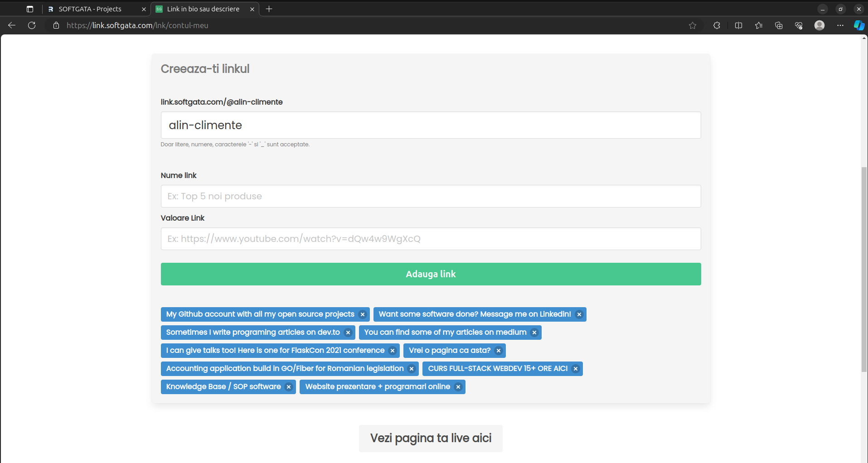Focus the Nume link input field
The width and height of the screenshot is (868, 463).
(x=431, y=196)
